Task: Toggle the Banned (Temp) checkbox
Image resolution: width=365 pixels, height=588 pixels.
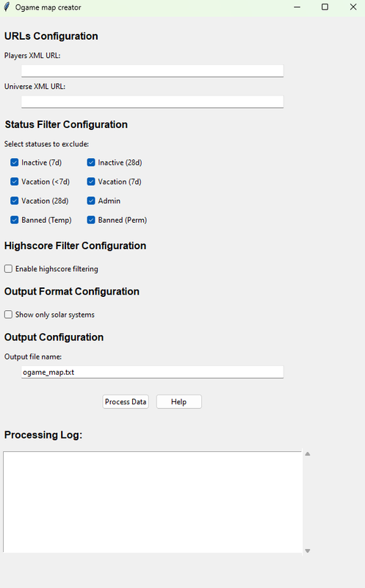Action: [x=14, y=220]
